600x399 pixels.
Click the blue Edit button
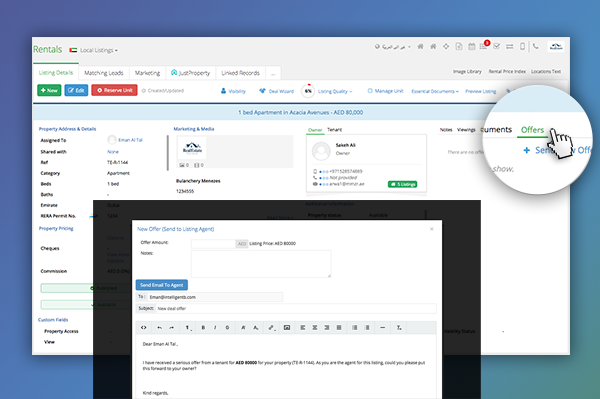click(x=76, y=90)
